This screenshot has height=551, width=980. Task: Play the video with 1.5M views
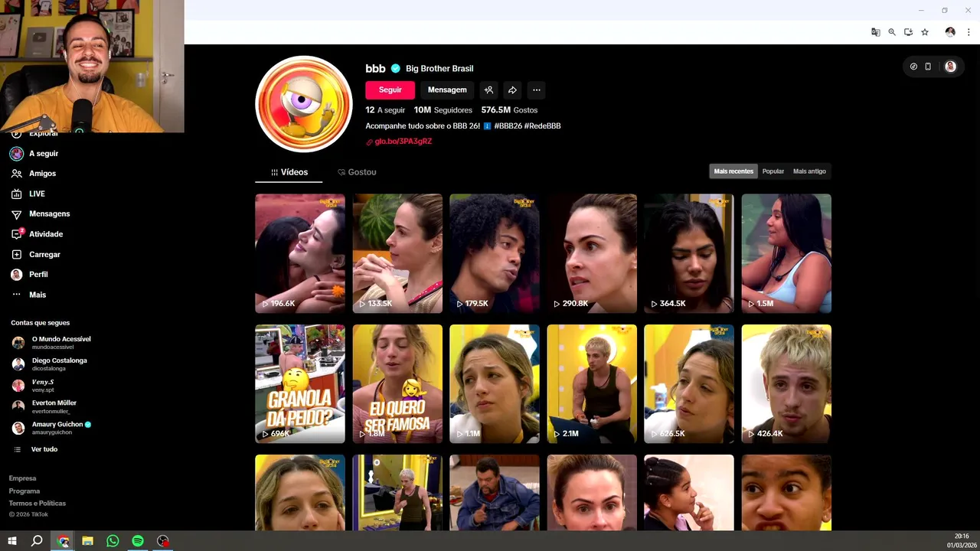coord(786,253)
